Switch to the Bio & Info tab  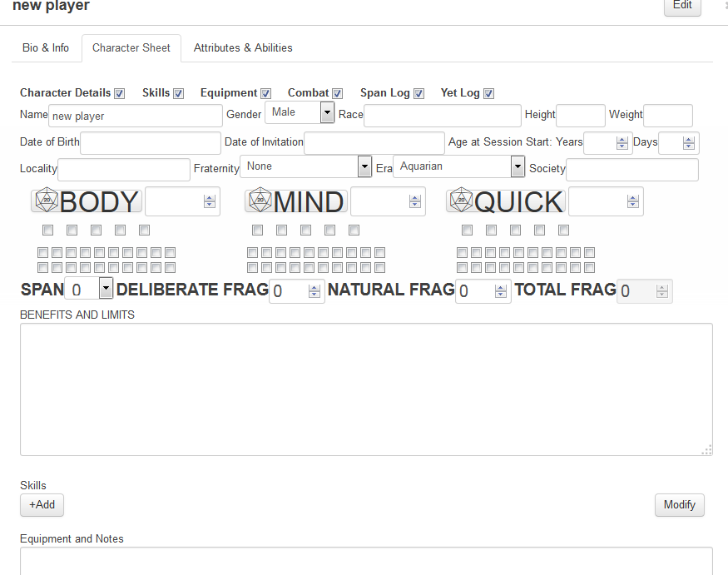[46, 47]
